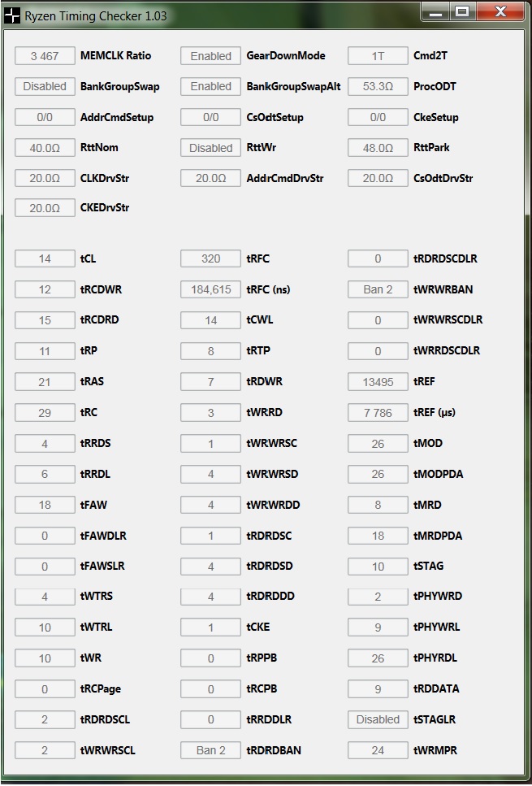The image size is (532, 786).
Task: Click the tWRWRSCL value field
Action: coord(45,750)
